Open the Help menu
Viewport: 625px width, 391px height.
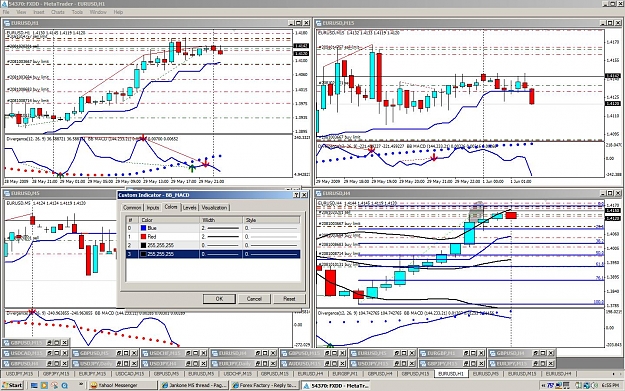click(x=118, y=12)
